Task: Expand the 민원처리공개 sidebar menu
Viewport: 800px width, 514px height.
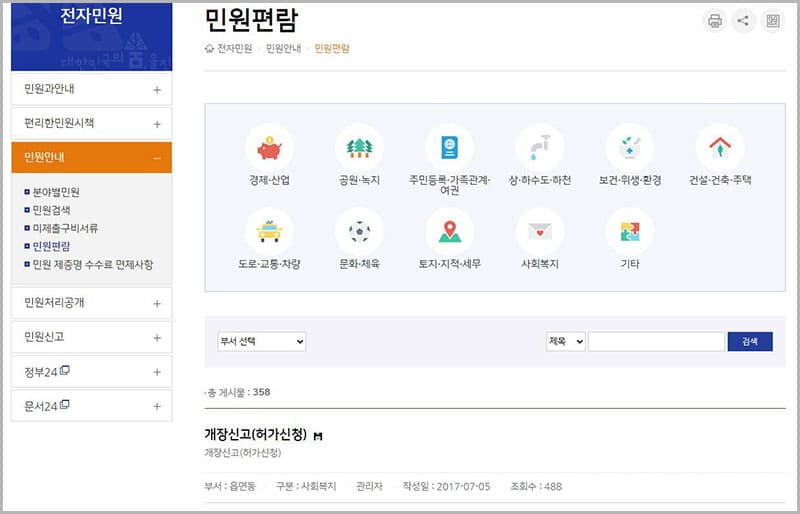Action: point(157,303)
